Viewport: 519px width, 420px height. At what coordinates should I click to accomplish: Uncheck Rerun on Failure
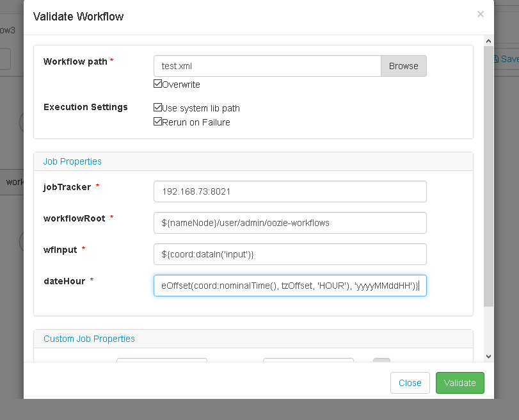157,122
